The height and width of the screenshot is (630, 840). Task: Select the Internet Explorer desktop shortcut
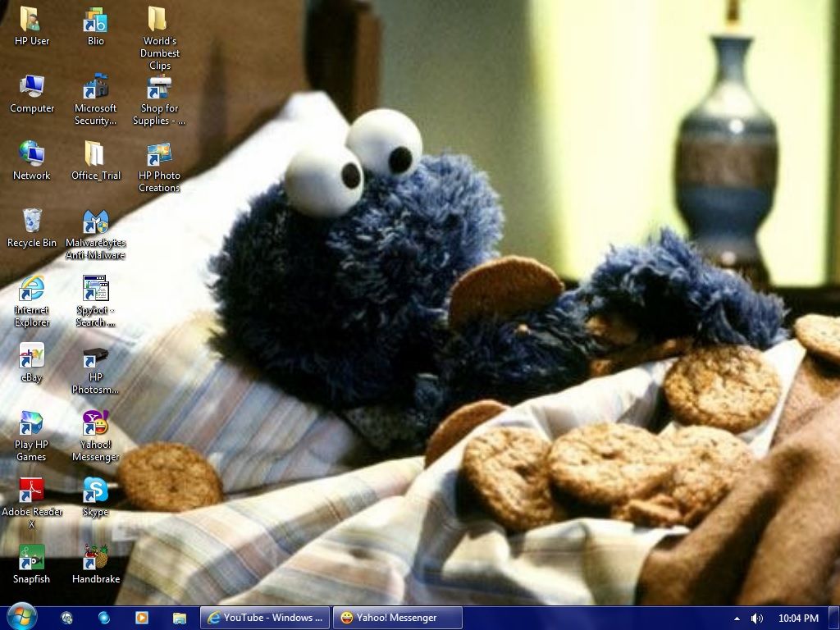pos(32,301)
